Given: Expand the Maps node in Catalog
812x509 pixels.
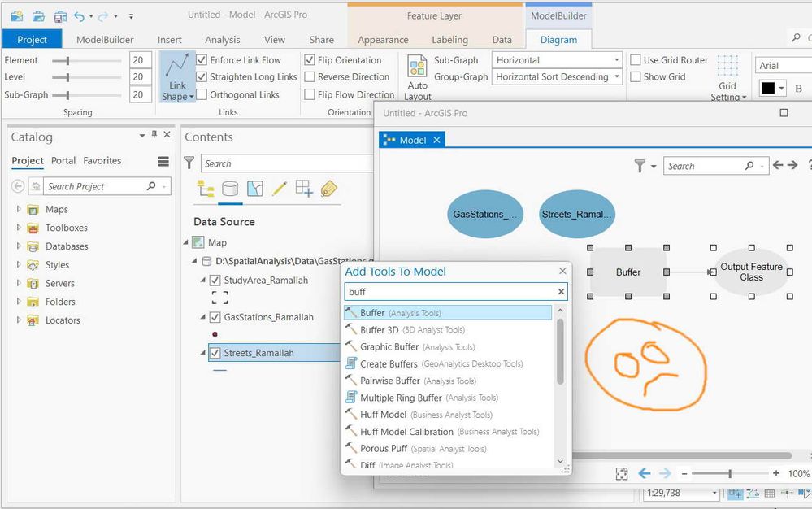Looking at the screenshot, I should pos(19,209).
